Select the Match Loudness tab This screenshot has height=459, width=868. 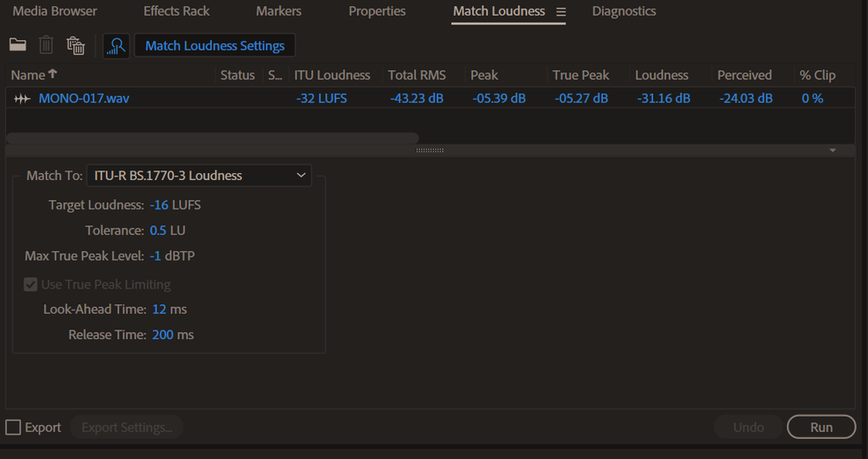pyautogui.click(x=498, y=11)
